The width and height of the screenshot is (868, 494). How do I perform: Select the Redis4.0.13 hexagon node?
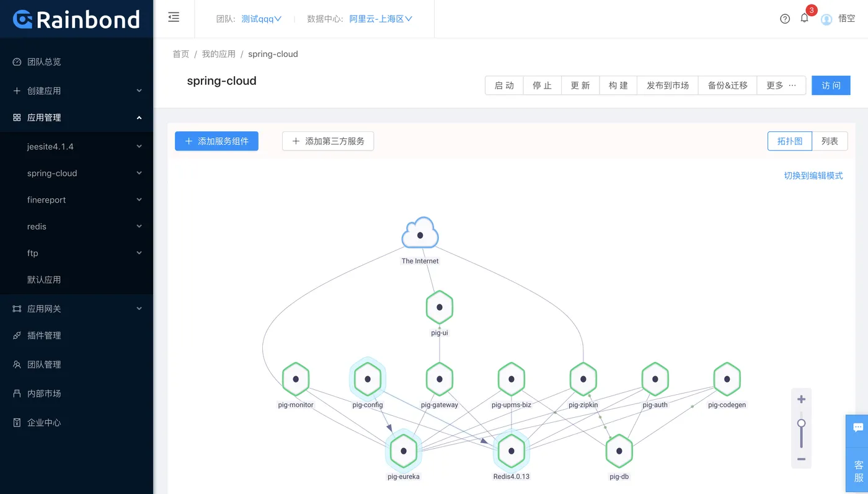[511, 451]
